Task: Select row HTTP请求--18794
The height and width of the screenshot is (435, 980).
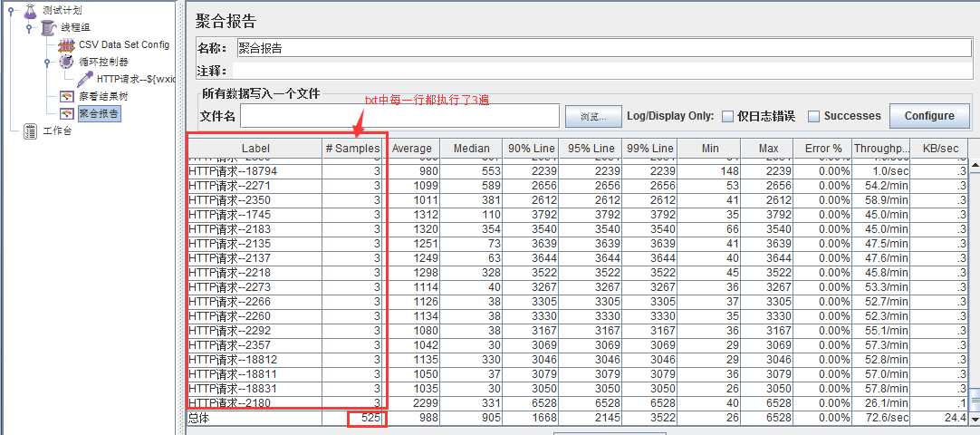Action: tap(578, 171)
